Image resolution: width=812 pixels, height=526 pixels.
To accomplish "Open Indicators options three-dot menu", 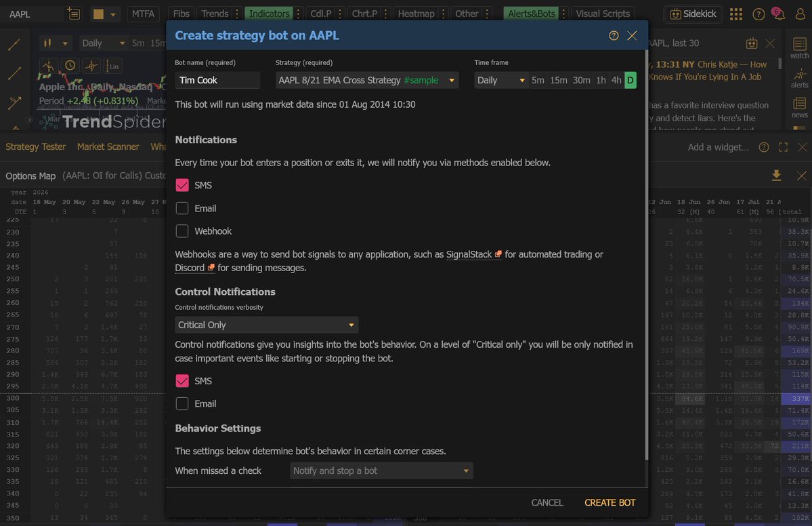I will click(x=298, y=14).
